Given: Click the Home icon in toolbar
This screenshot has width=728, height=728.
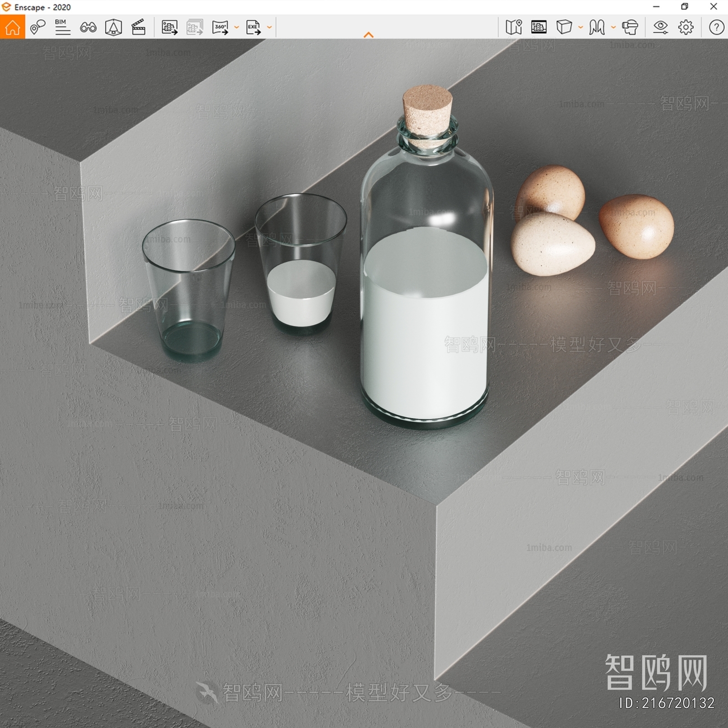Looking at the screenshot, I should tap(12, 27).
